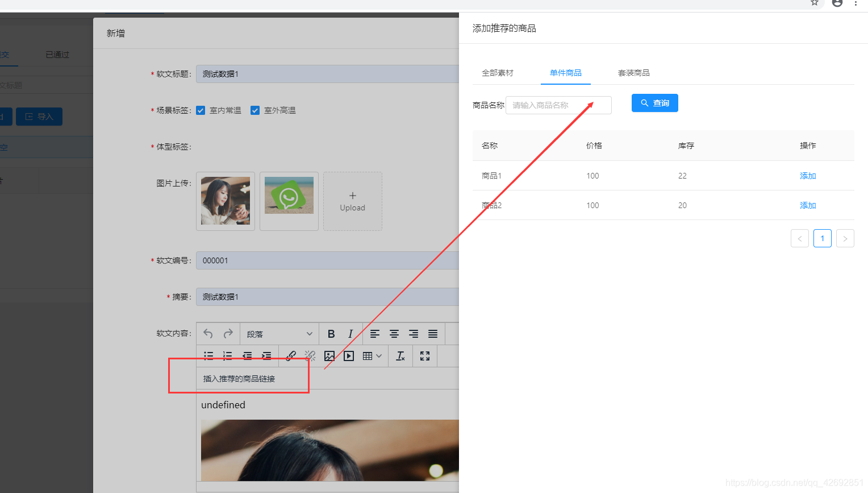Toggle fullscreen mode of editor
Screen dimensions: 868x493
point(425,356)
